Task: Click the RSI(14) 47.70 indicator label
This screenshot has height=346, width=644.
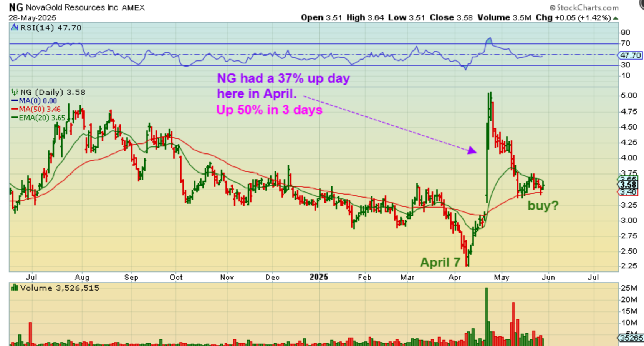Action: pos(51,28)
